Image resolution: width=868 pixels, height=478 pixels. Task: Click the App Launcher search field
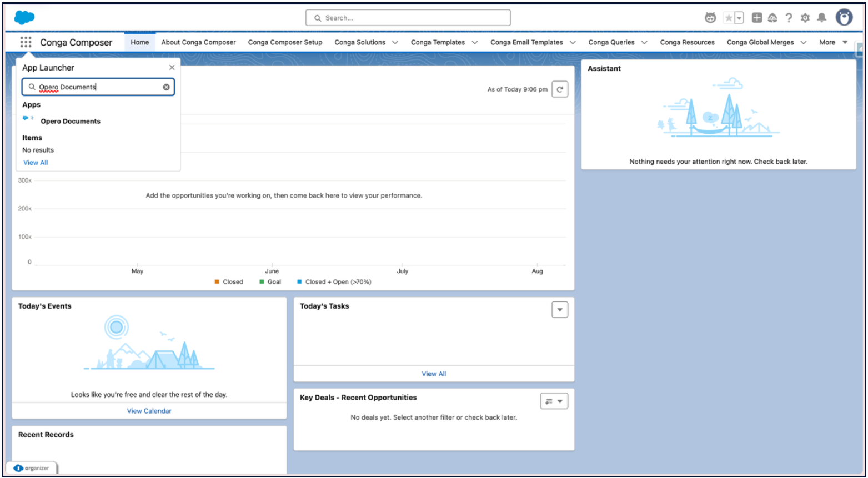[98, 87]
